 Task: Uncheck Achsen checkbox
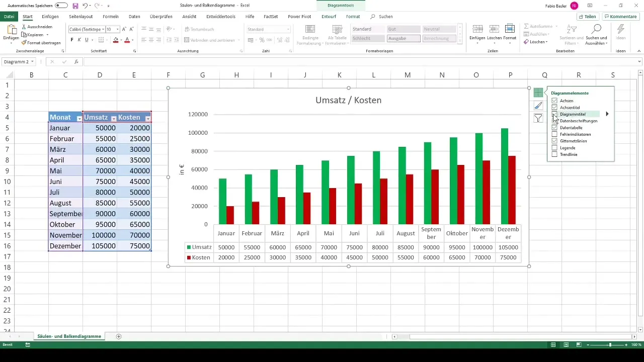[x=554, y=101]
